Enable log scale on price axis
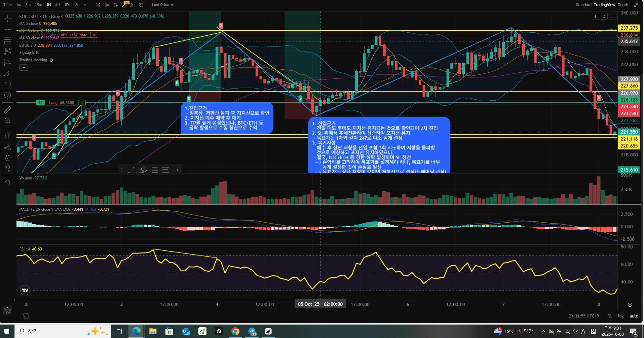644x338 pixels. click(621, 316)
